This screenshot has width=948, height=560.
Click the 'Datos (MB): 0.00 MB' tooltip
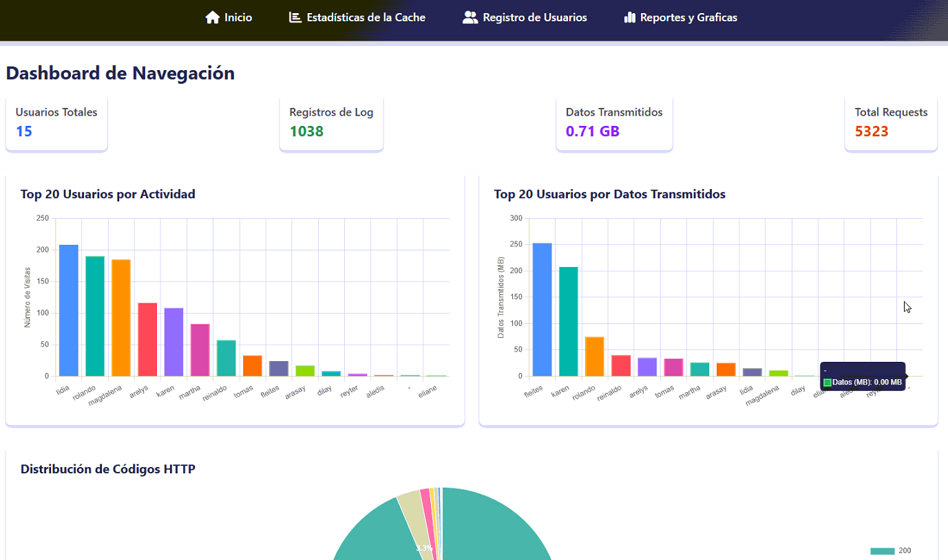pyautogui.click(x=863, y=376)
